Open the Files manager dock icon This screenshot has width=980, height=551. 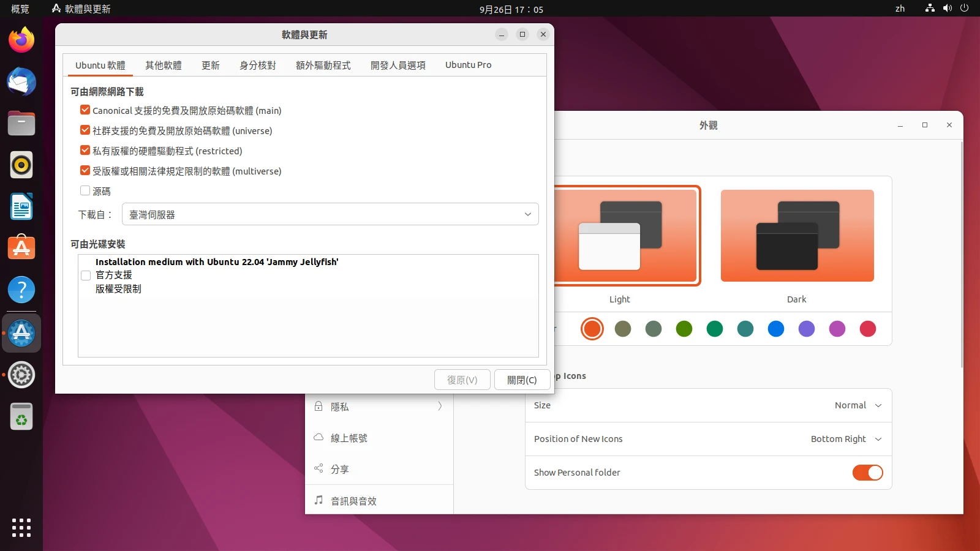tap(21, 124)
